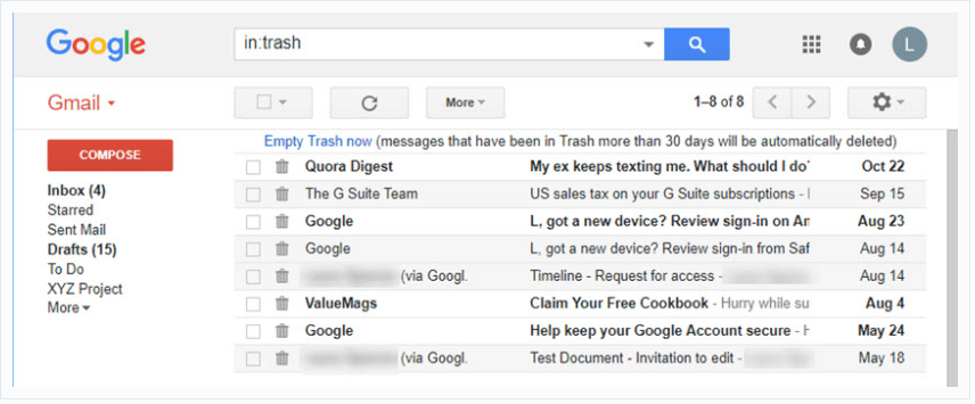The image size is (975, 404).
Task: Open the account avatar labeled L
Action: 910,44
